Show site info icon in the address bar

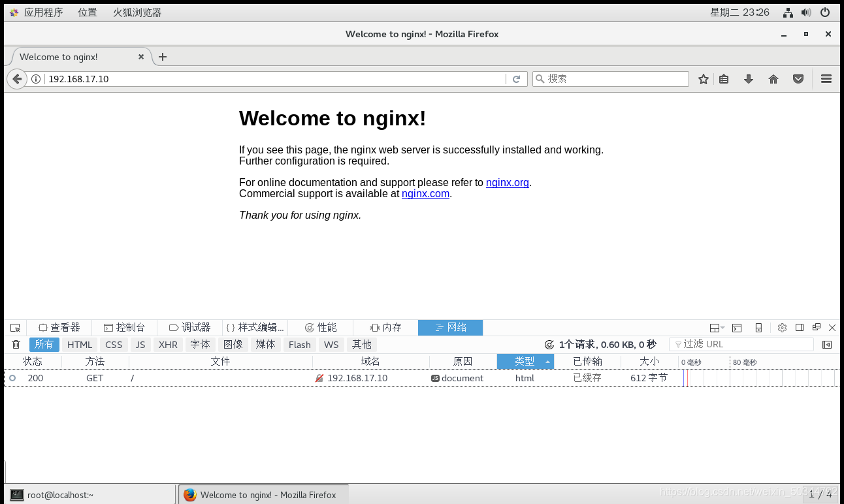click(x=36, y=79)
